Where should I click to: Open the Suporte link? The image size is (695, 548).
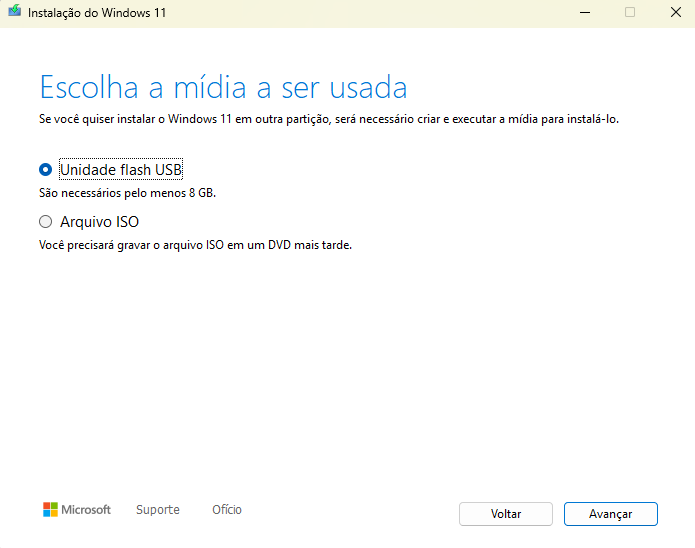(x=158, y=510)
